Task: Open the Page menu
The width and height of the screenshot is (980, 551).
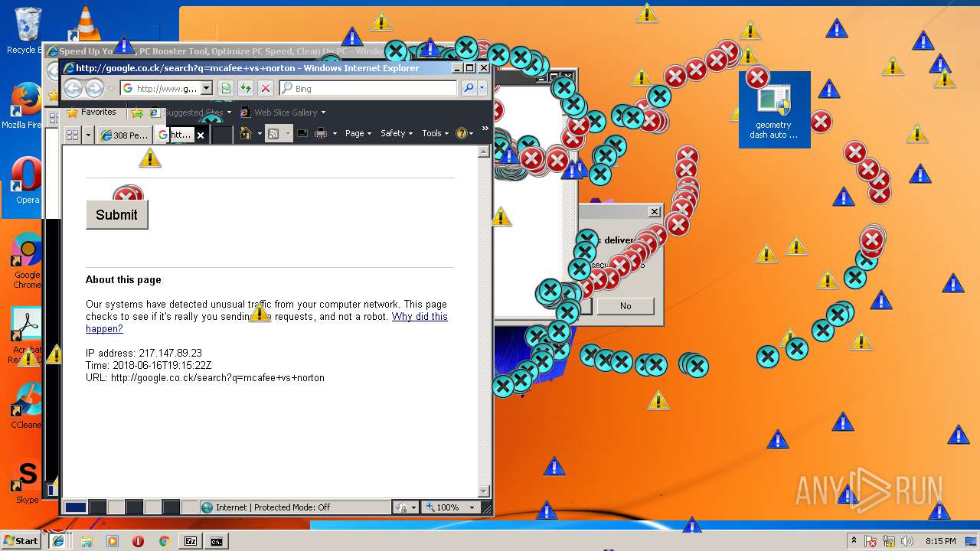Action: (358, 133)
